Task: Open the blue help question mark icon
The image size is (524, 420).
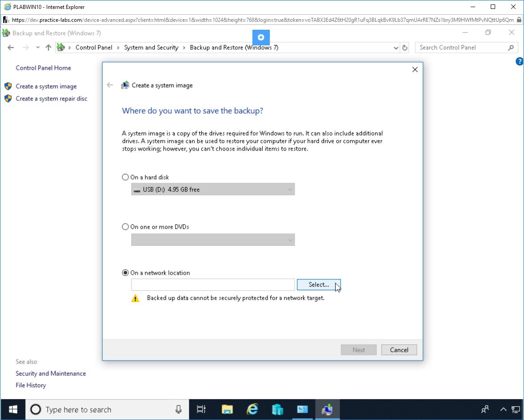Action: [x=519, y=61]
